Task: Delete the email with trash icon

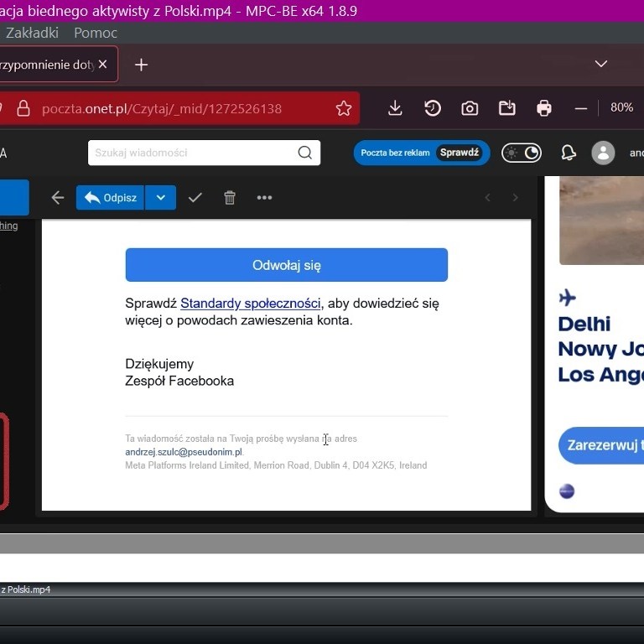Action: pyautogui.click(x=230, y=198)
